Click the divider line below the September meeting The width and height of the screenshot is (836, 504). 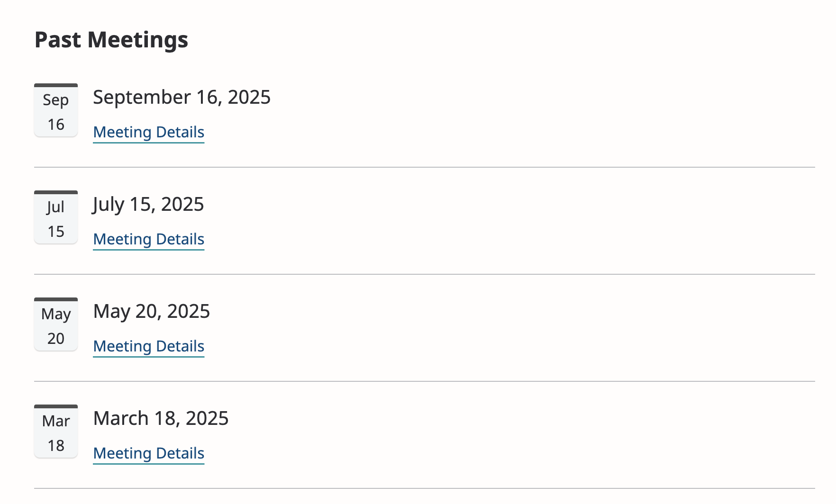[x=424, y=167]
